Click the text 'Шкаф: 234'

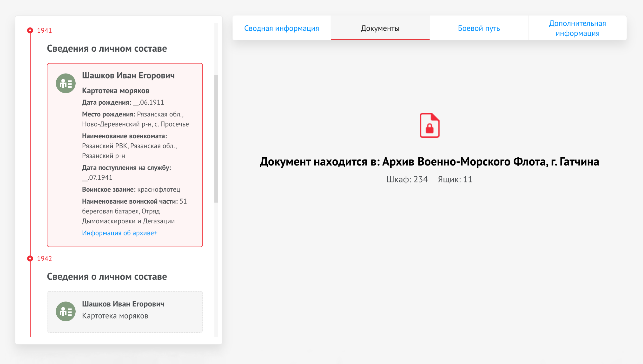pos(407,179)
